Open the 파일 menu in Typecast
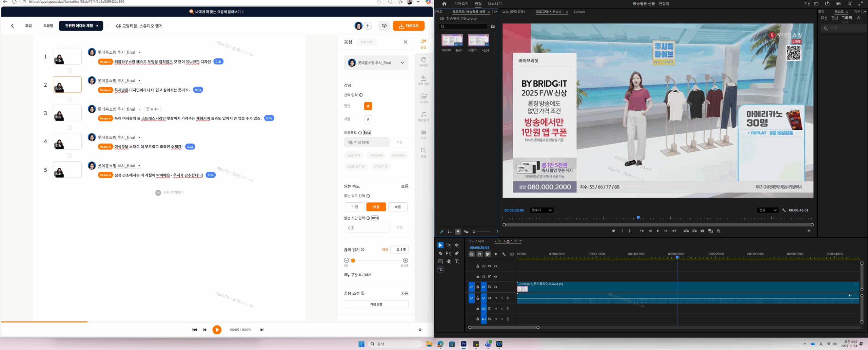 click(28, 26)
